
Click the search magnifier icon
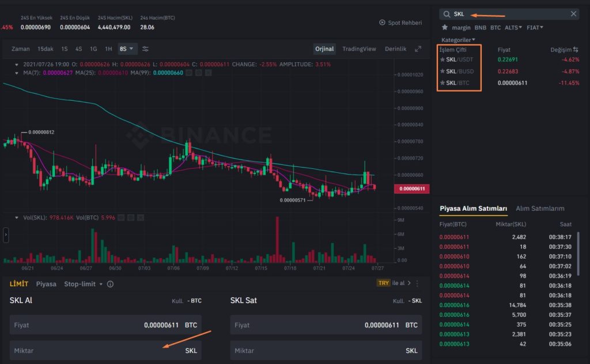click(447, 14)
